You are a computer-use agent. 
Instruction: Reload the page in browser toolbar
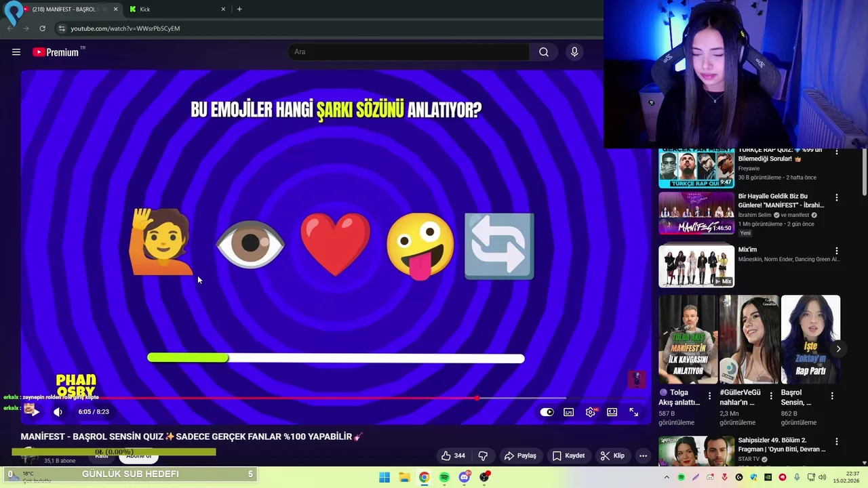coord(42,28)
